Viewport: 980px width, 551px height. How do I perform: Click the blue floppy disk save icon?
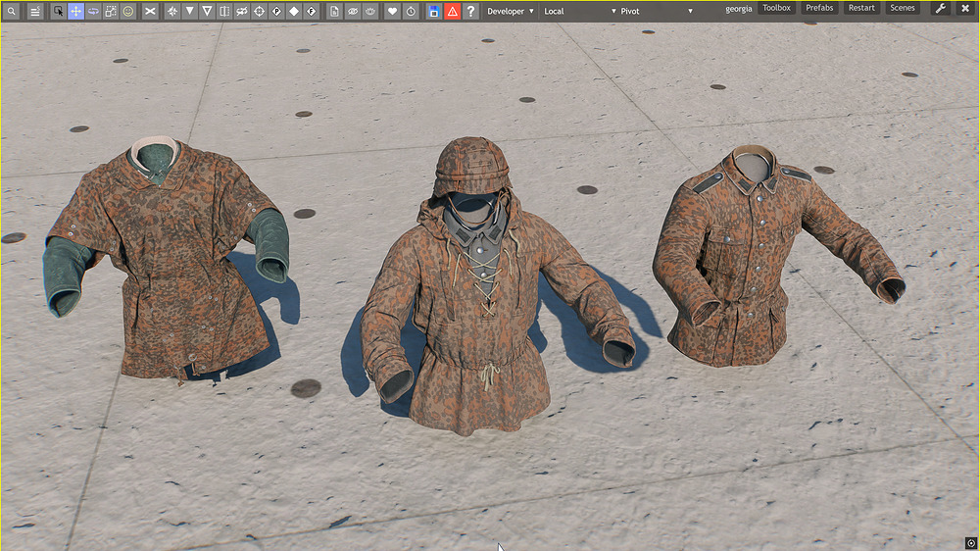coord(434,11)
